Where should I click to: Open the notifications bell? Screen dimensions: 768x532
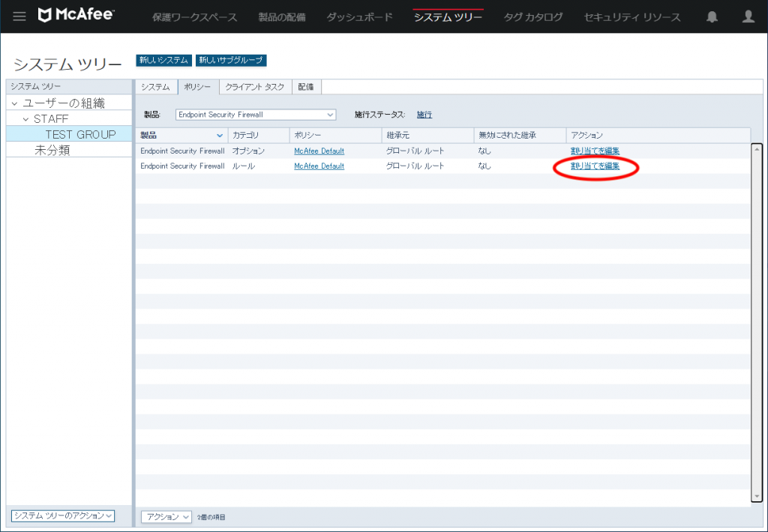click(712, 16)
